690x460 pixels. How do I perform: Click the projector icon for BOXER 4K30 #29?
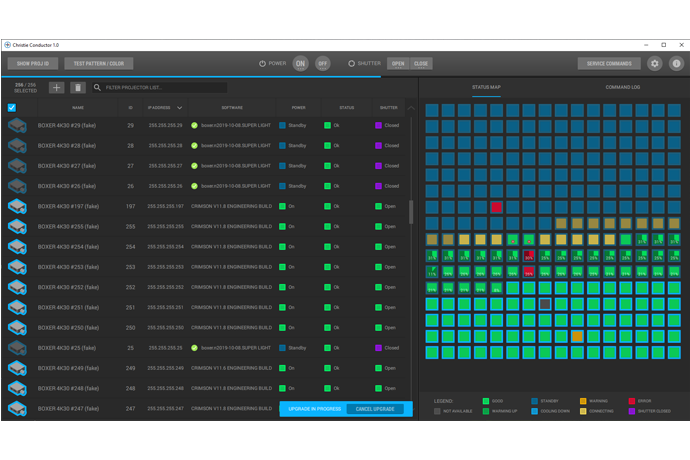pos(17,126)
